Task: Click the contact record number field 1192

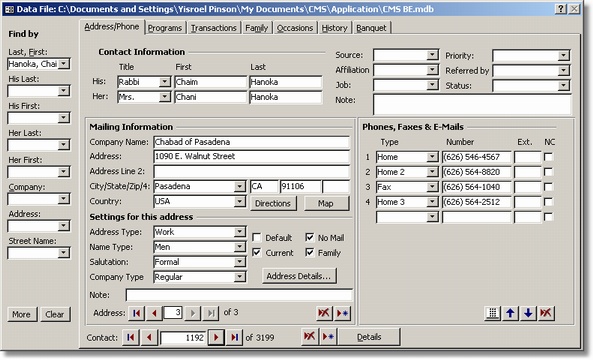Action: click(183, 338)
